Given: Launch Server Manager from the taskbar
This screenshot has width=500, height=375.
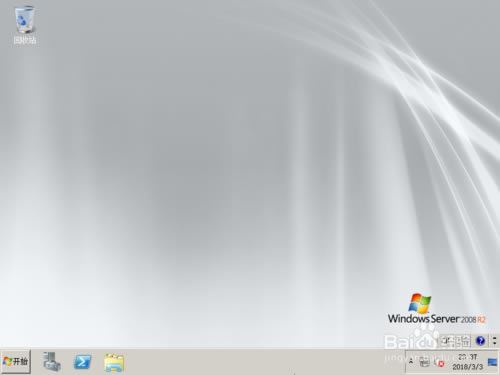Looking at the screenshot, I should click(52, 362).
